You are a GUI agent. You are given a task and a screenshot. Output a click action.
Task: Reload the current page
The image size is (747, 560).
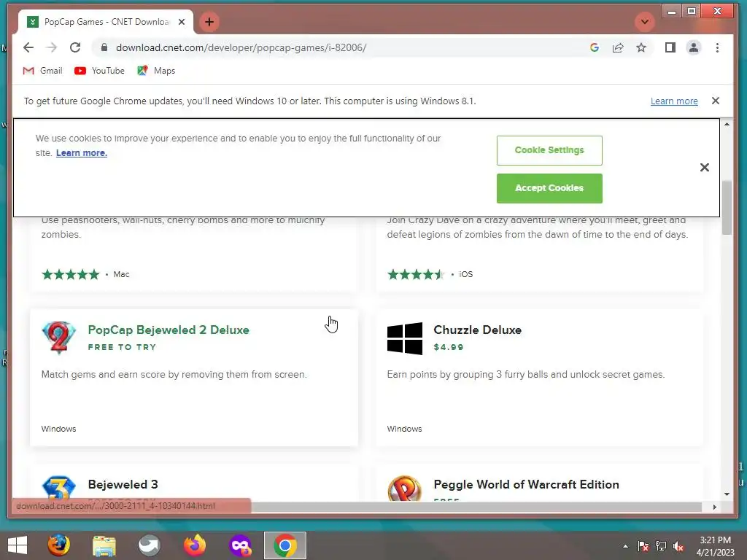75,47
